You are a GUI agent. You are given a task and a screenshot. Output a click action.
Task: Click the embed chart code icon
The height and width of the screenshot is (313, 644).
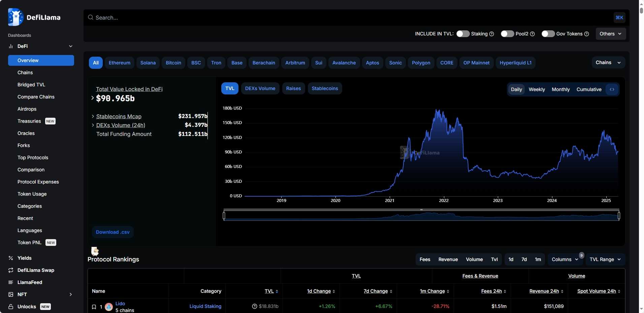pyautogui.click(x=612, y=89)
